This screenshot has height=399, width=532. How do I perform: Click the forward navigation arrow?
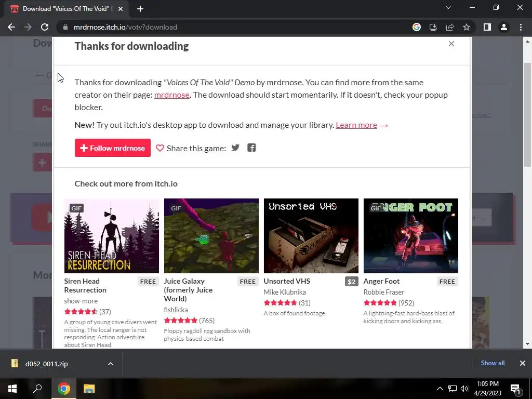tap(28, 27)
